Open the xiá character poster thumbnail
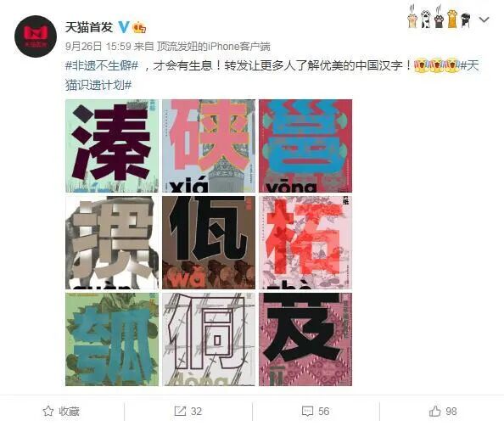 pos(209,146)
